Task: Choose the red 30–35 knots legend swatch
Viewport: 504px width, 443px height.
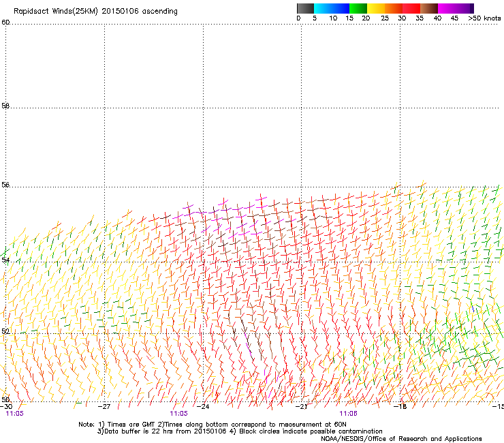Action: coord(411,8)
